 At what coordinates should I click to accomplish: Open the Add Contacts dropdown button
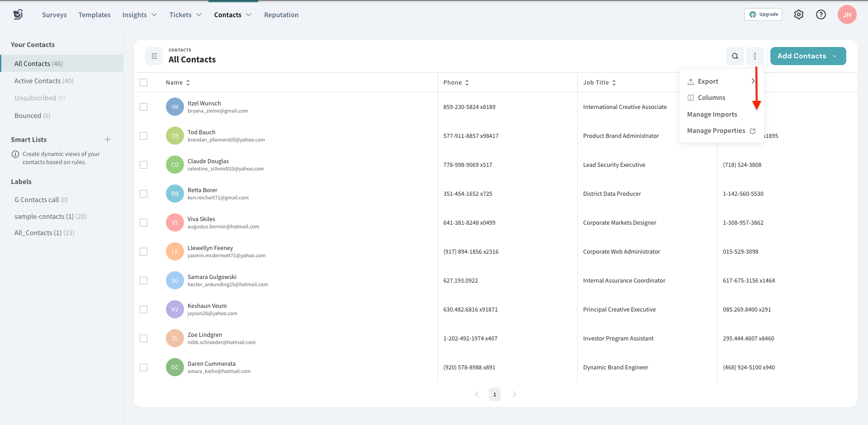click(x=808, y=56)
